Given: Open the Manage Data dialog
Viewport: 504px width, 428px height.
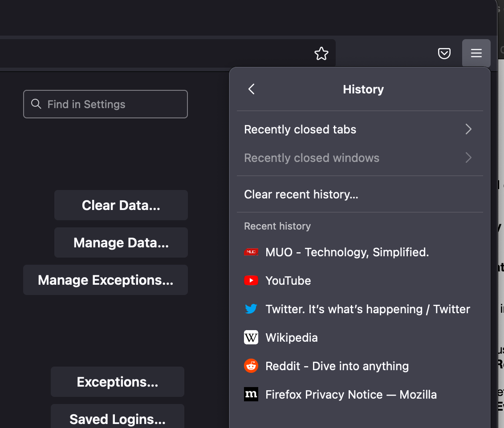Looking at the screenshot, I should [121, 242].
